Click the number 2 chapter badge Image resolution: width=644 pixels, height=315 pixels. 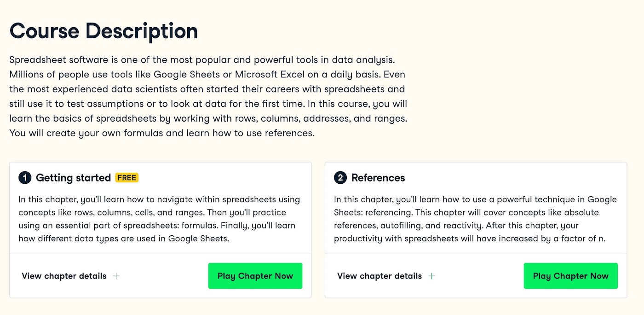click(x=340, y=178)
